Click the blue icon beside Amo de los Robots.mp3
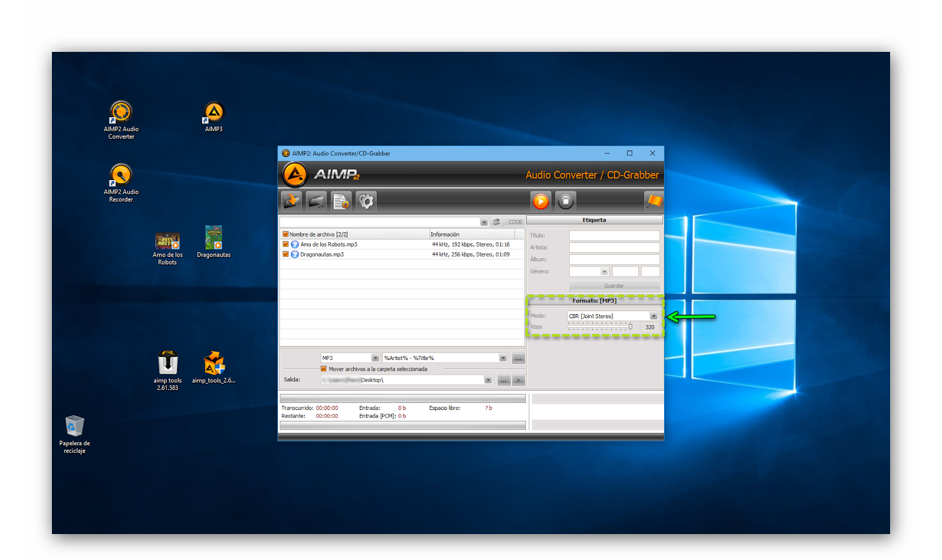This screenshot has height=560, width=942. [x=295, y=244]
